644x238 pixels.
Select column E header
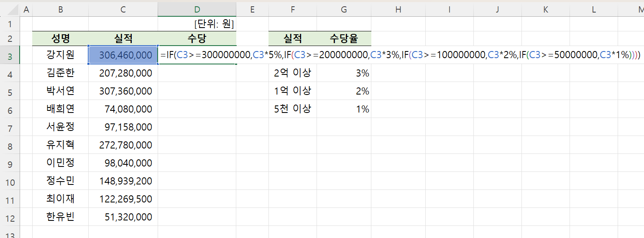click(x=252, y=9)
